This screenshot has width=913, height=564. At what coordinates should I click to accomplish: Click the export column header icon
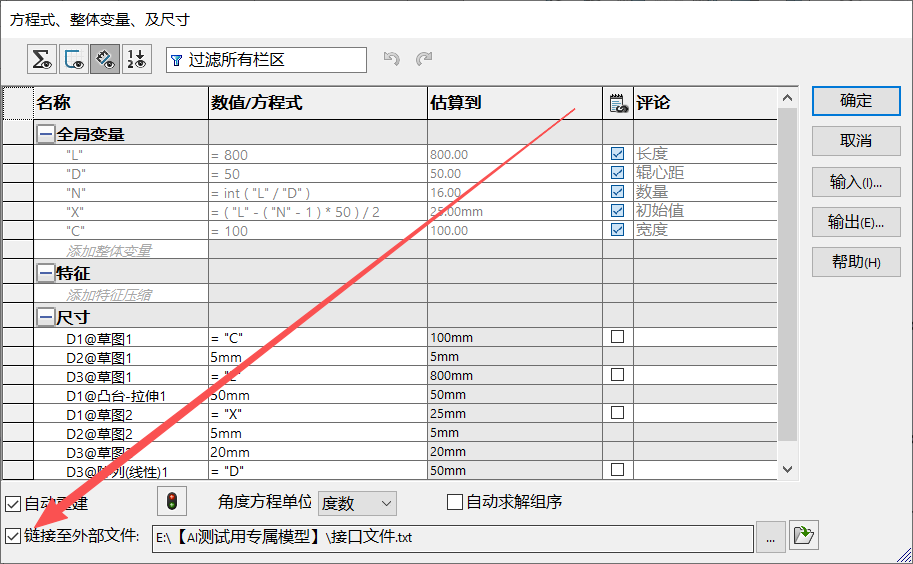coord(618,103)
